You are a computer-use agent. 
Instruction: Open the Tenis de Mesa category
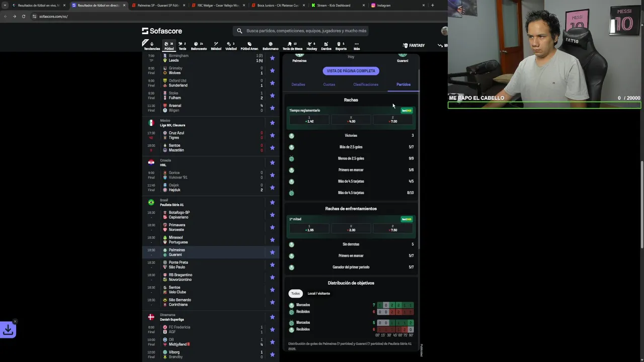coord(292,46)
